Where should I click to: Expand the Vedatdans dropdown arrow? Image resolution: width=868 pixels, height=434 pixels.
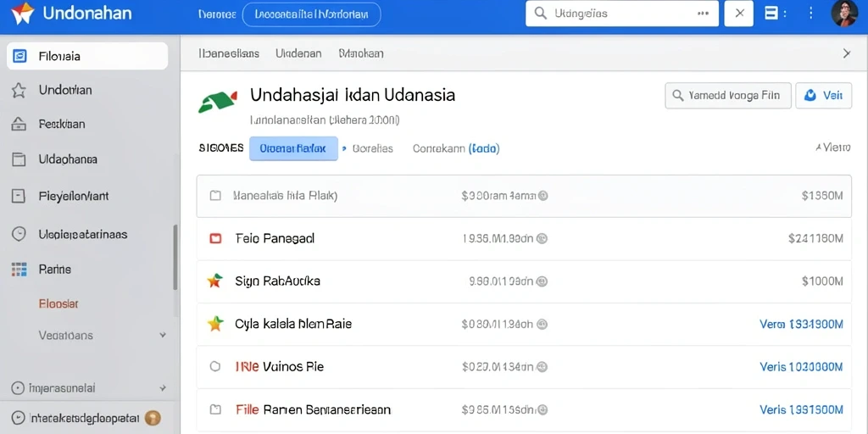point(163,336)
